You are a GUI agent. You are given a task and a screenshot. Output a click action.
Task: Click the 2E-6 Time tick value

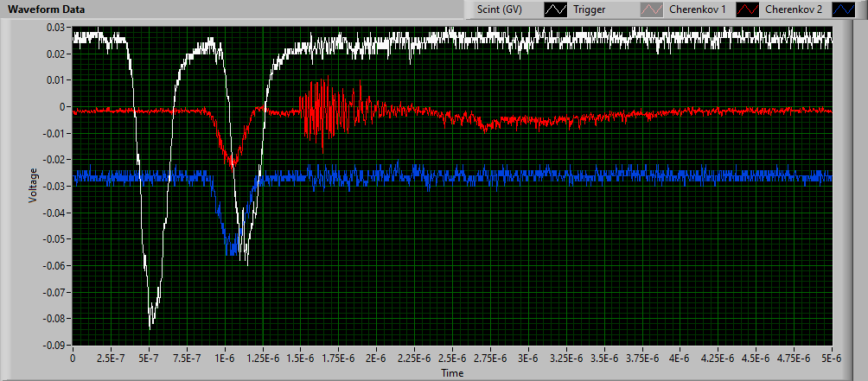376,357
